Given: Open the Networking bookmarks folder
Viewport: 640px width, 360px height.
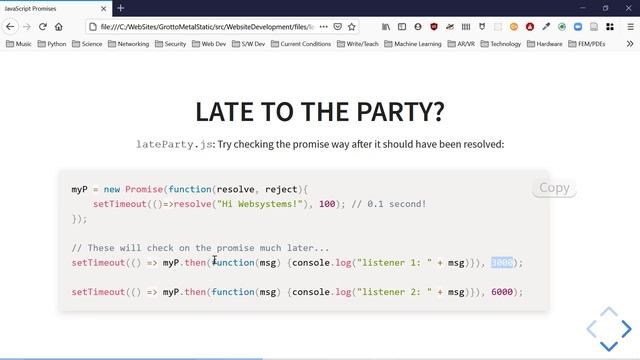Looking at the screenshot, I should coord(129,44).
